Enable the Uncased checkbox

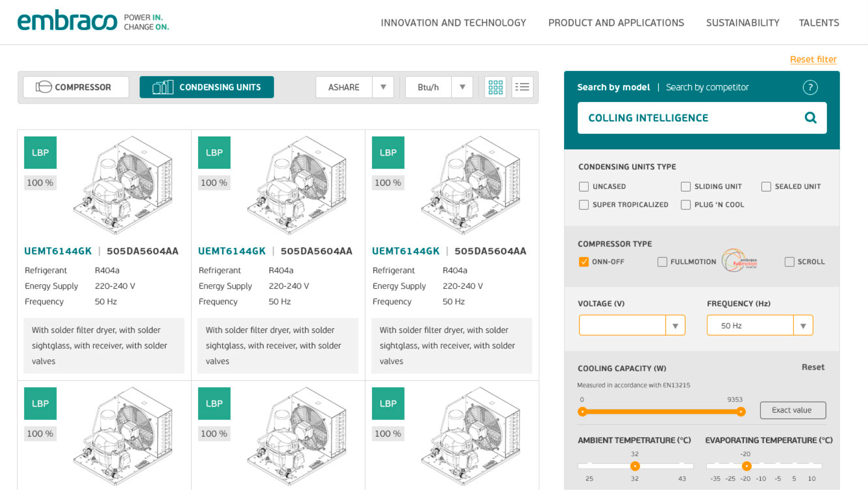pos(584,187)
